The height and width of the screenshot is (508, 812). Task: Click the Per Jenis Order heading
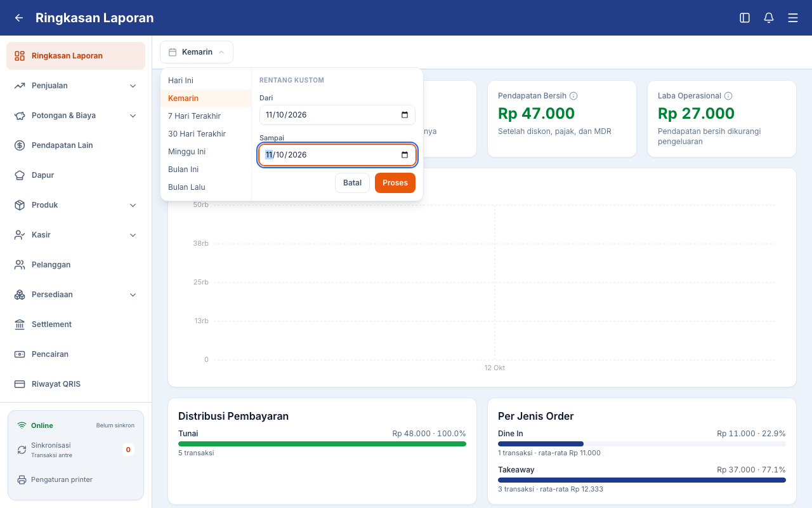(536, 417)
